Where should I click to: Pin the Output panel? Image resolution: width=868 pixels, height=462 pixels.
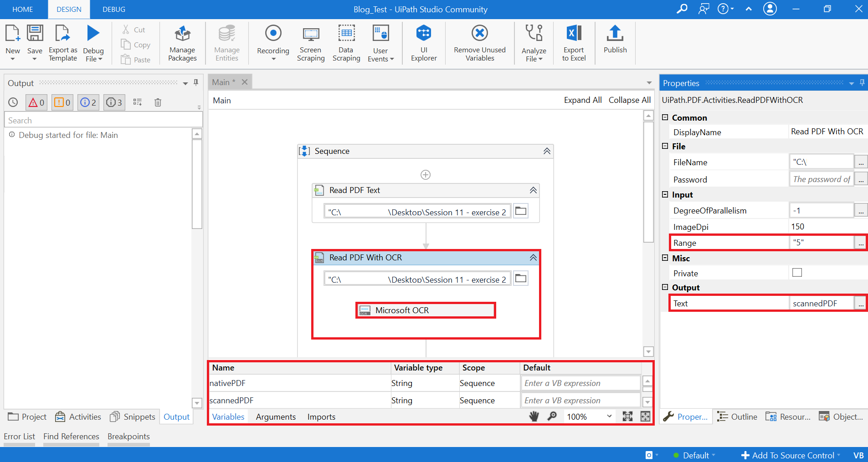(x=196, y=82)
